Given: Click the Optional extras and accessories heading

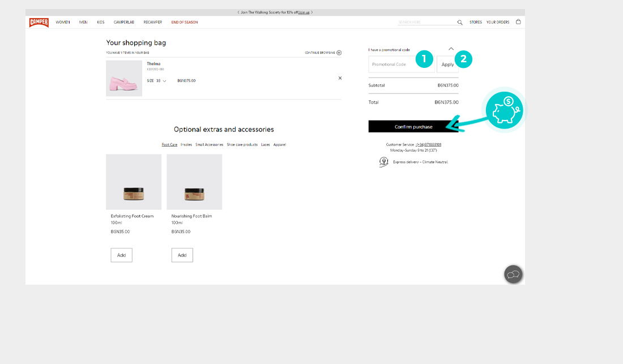Looking at the screenshot, I should click(x=224, y=130).
